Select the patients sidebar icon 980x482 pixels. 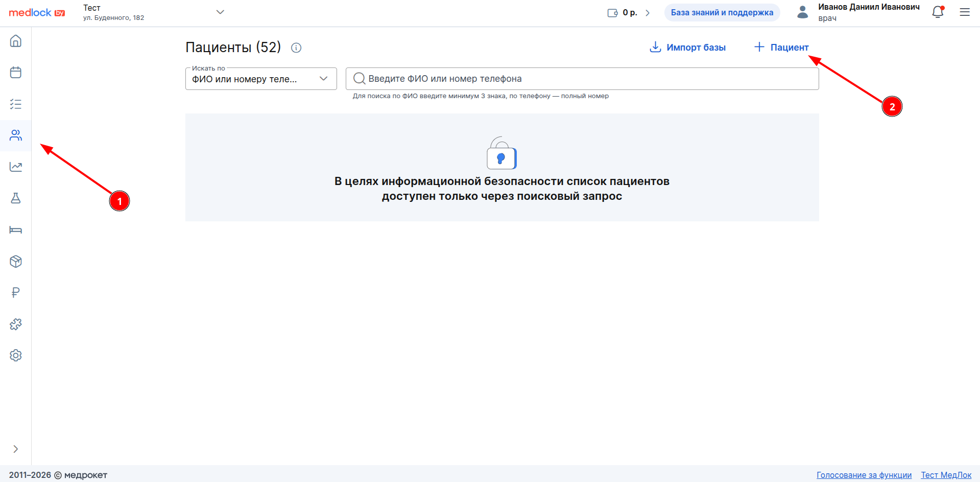point(16,135)
